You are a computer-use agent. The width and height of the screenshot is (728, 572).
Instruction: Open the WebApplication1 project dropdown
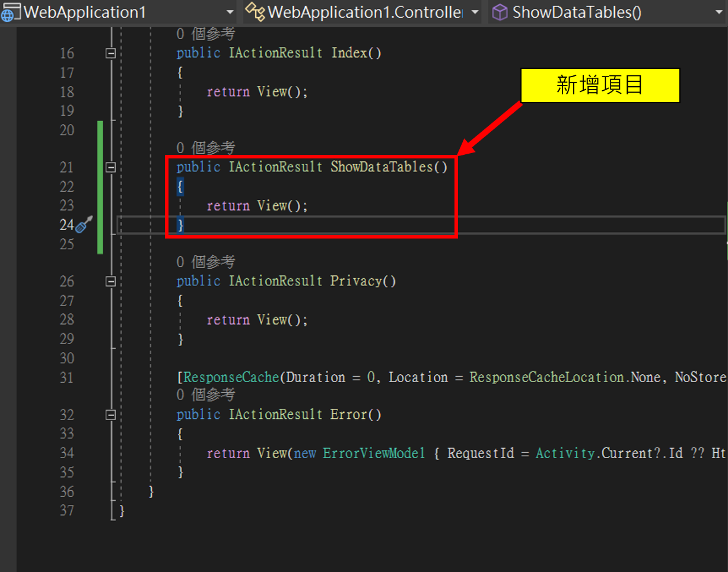(x=230, y=12)
